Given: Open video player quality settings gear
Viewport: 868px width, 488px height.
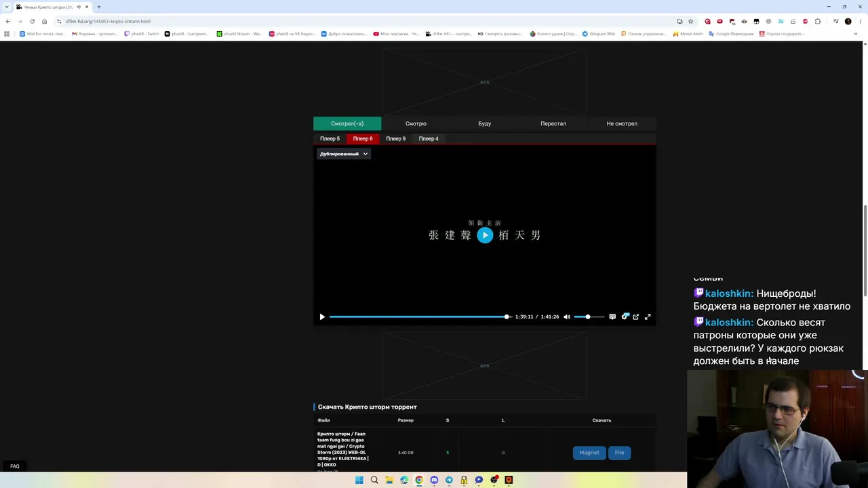Looking at the screenshot, I should point(625,317).
